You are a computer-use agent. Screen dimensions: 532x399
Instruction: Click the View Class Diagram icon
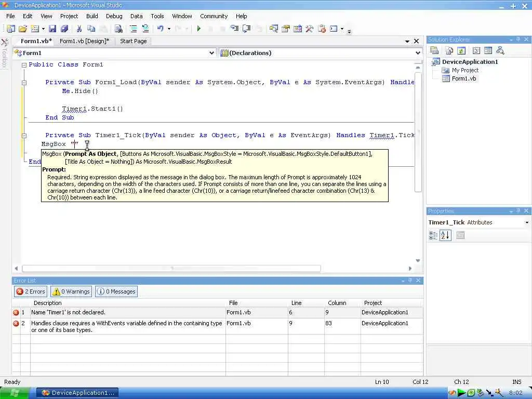(x=500, y=50)
